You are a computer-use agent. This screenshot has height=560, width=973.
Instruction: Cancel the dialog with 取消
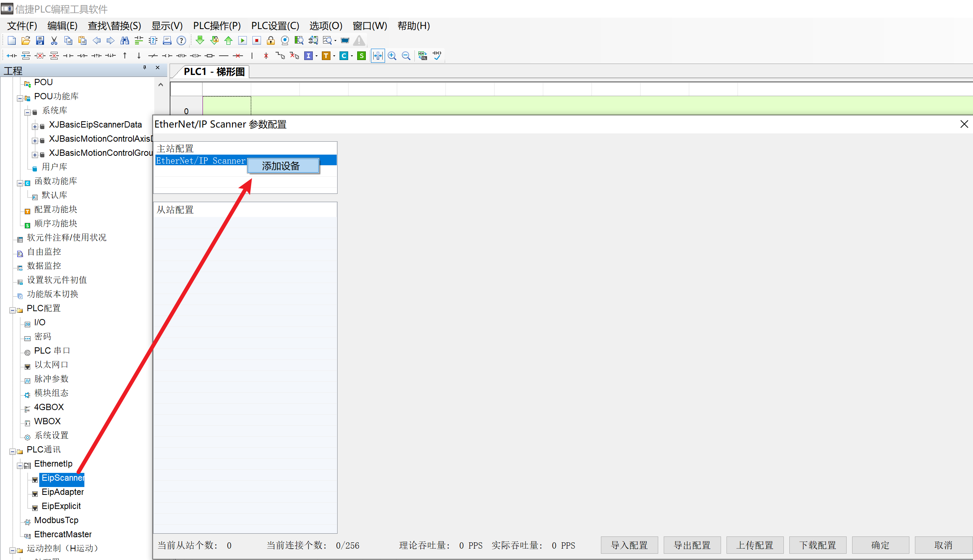(943, 545)
